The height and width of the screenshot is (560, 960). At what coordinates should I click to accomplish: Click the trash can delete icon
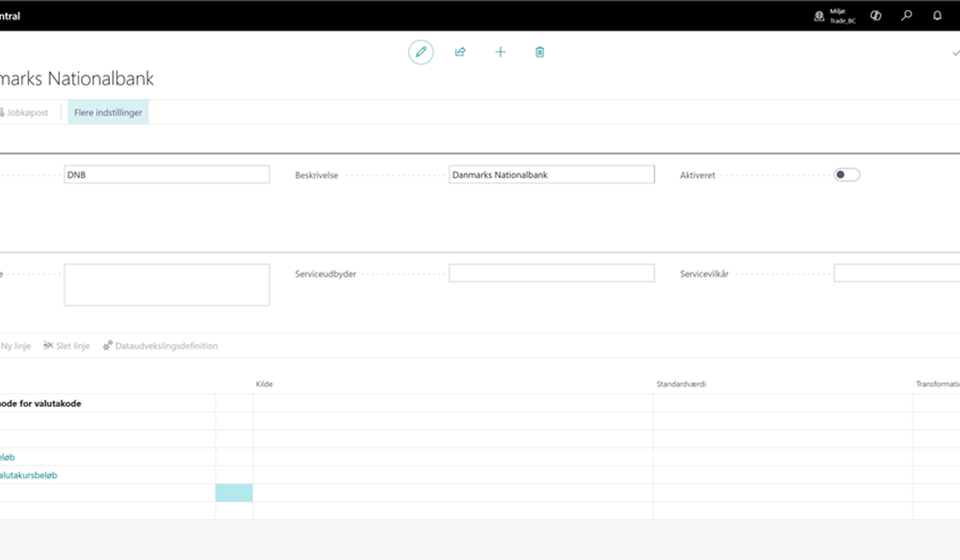point(540,52)
